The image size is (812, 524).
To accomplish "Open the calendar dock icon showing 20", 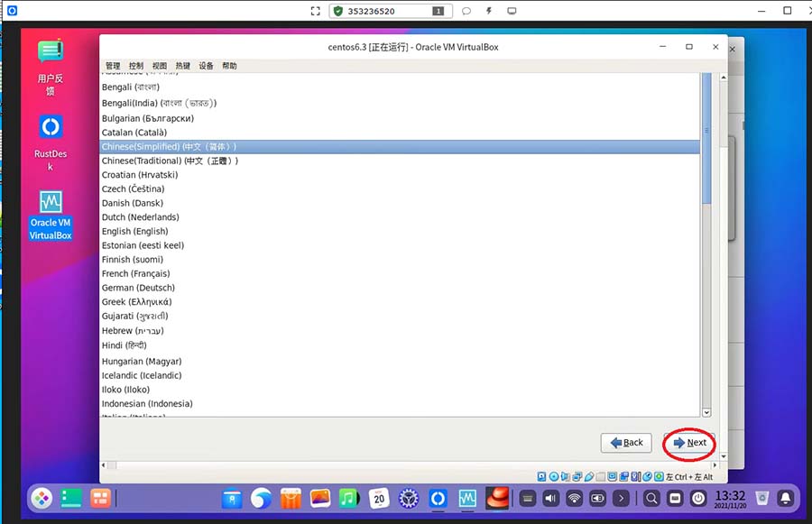I will [379, 499].
